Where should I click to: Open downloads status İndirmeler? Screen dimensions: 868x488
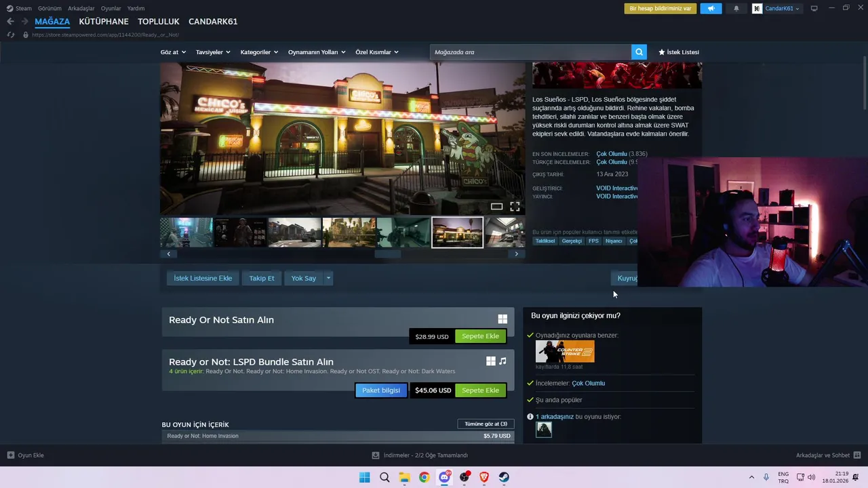pos(420,455)
